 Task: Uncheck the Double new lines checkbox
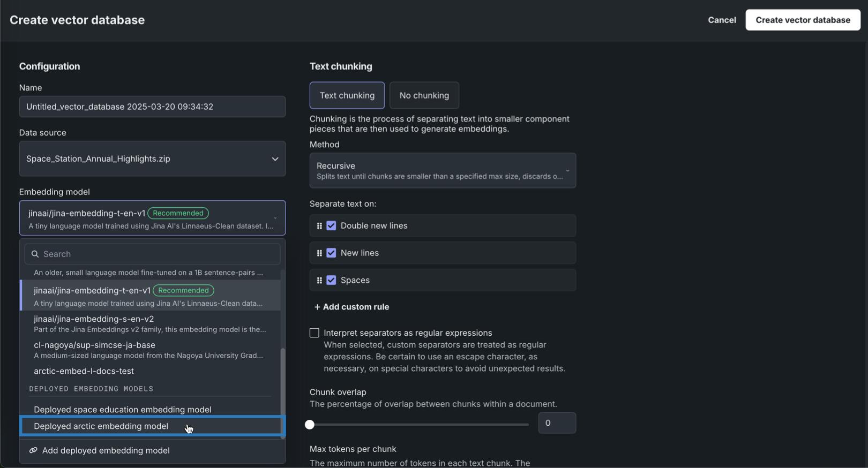[331, 226]
